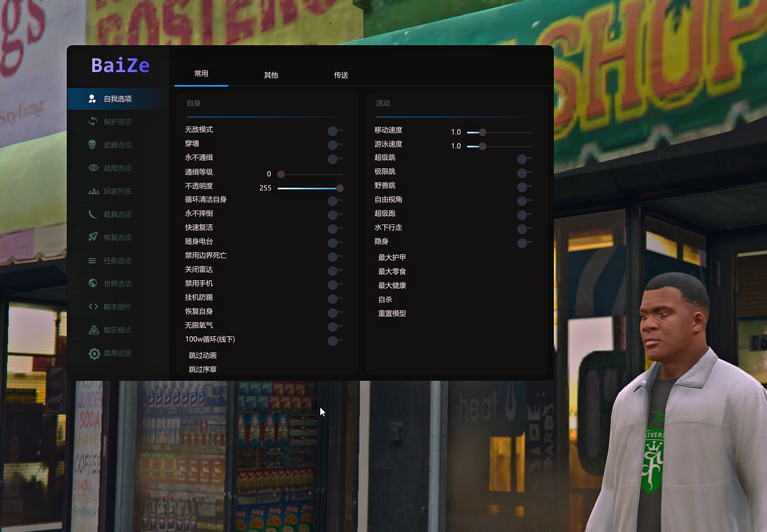
Task: Enable 无限氧气
Action: pos(335,327)
